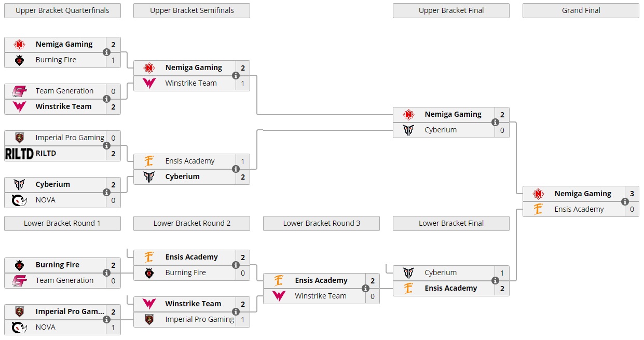Viewport: 644px width, 340px height.
Task: Open match info for Nemiga vs Burning Fire quarterfinal
Action: [106, 52]
